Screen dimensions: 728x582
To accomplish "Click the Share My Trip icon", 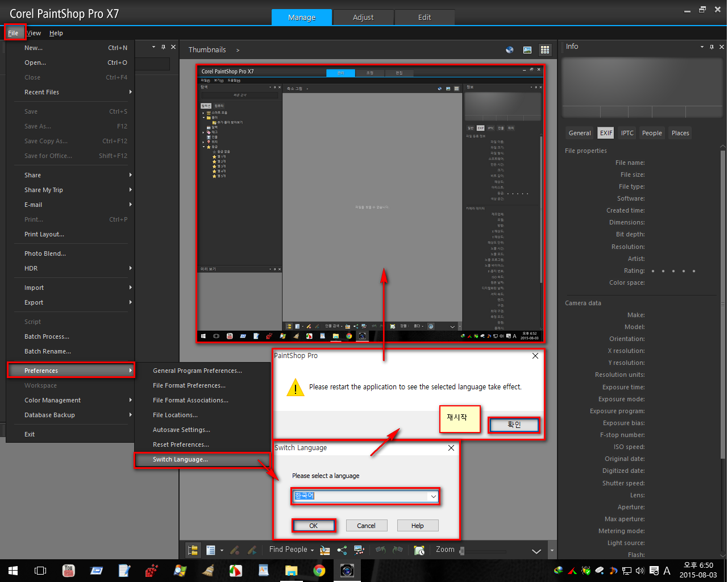I will click(359, 550).
